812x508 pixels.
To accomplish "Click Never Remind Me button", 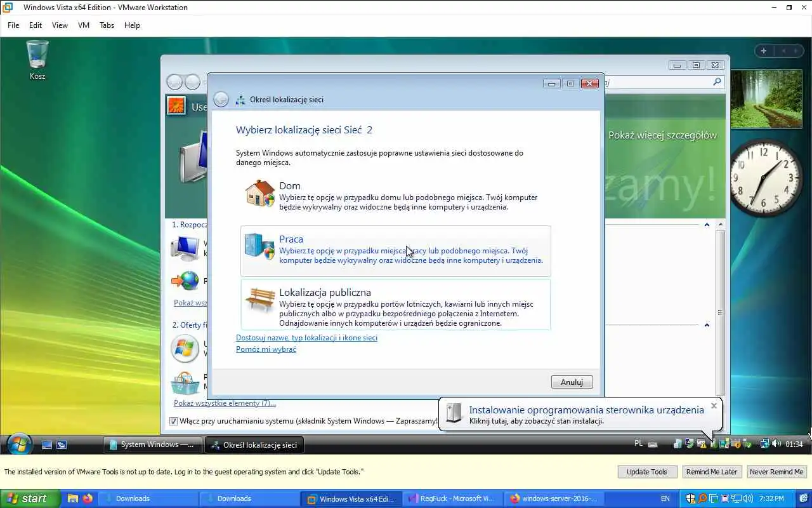I will [x=776, y=472].
